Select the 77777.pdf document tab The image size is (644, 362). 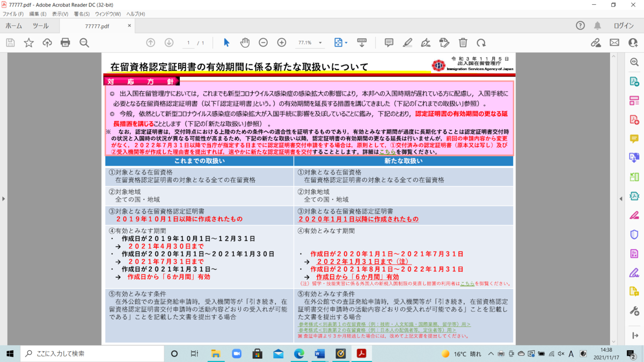(97, 26)
